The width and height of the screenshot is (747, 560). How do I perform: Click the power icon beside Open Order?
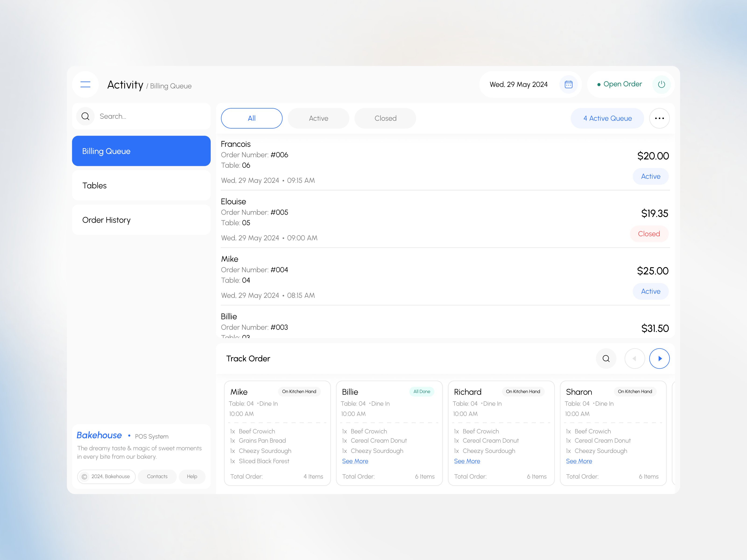[x=661, y=84]
